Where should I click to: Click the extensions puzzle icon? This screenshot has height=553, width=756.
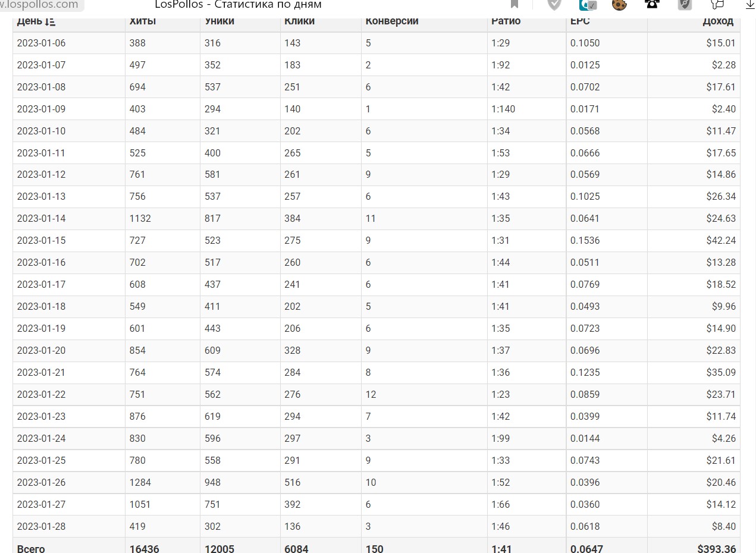(717, 4)
